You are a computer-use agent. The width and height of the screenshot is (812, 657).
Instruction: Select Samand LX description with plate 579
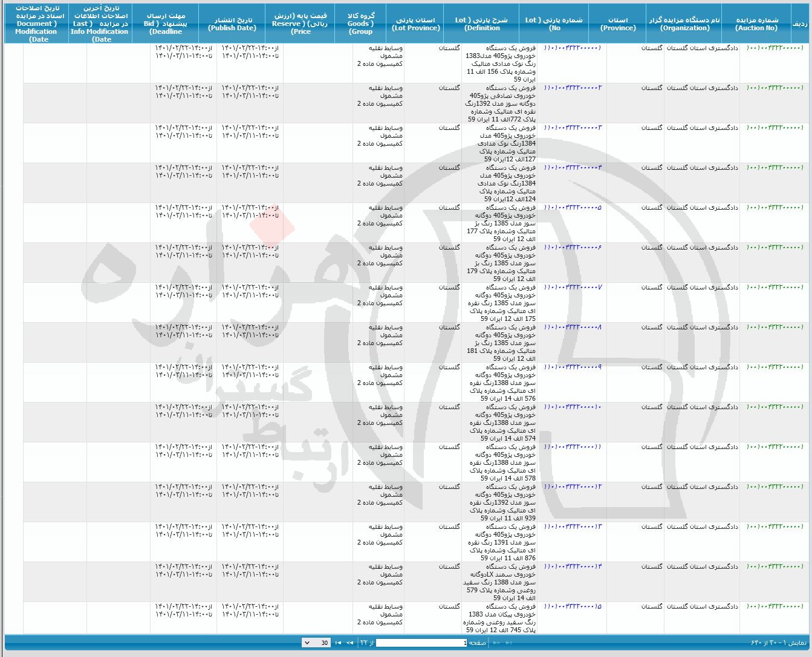(500, 582)
